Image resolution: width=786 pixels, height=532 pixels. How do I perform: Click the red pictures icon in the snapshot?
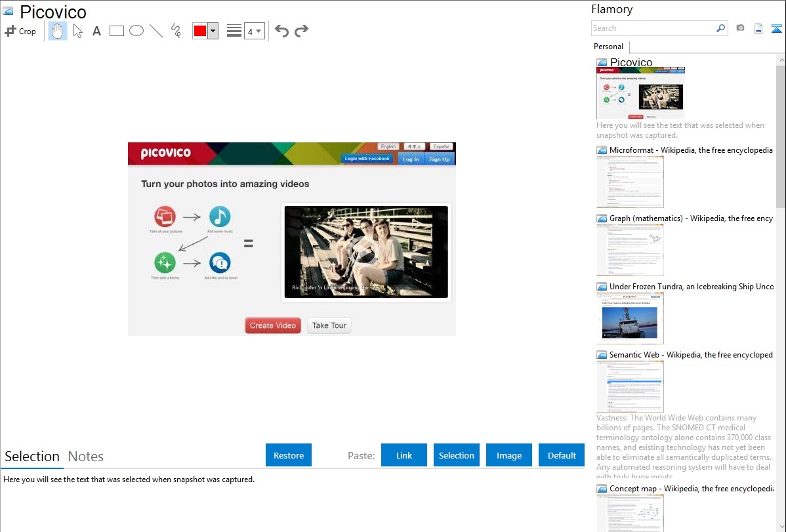[165, 216]
